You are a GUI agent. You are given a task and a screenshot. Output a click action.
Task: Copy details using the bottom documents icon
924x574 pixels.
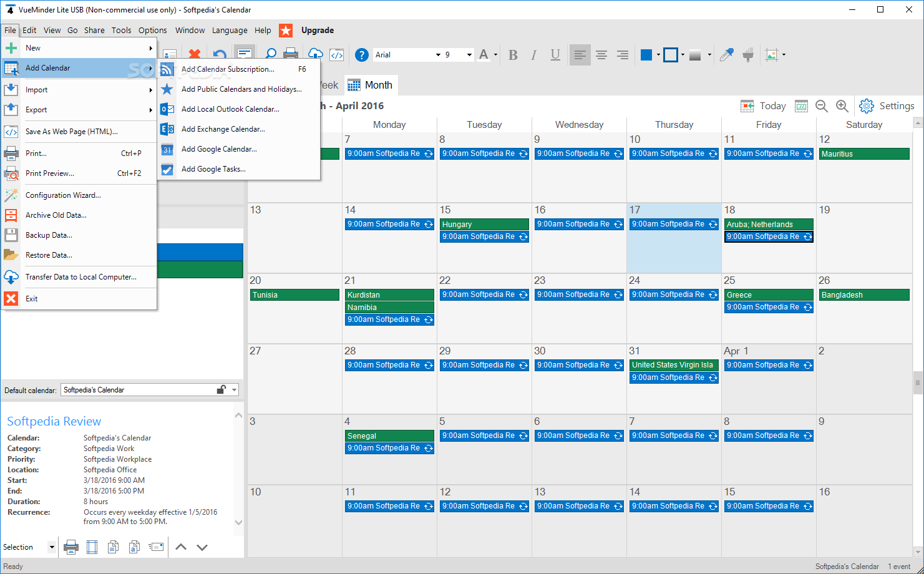[113, 547]
